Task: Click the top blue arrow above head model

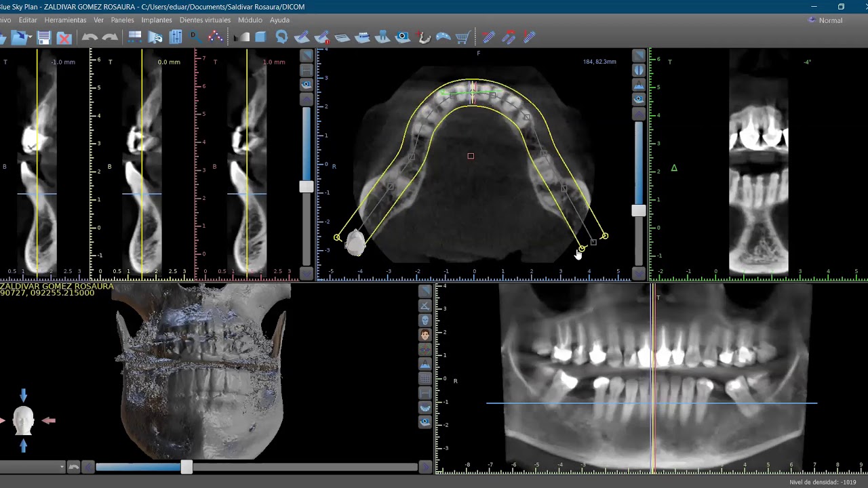Action: click(x=24, y=395)
